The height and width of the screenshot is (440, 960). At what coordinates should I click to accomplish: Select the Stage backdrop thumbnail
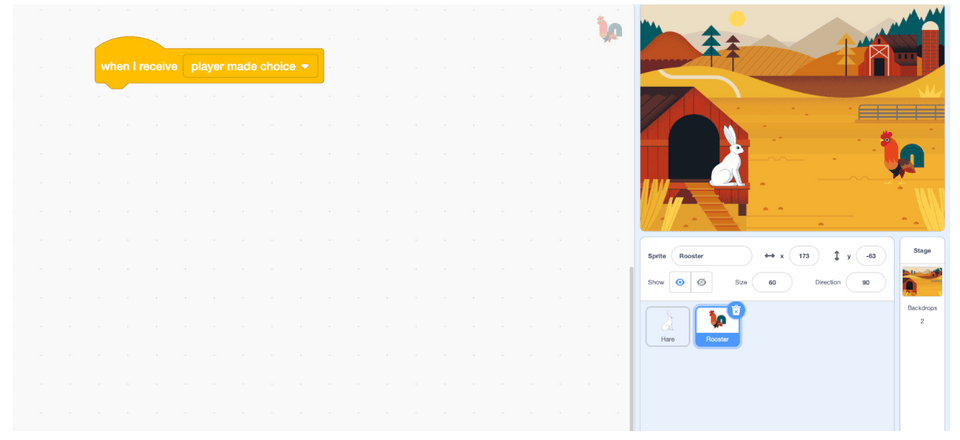click(x=921, y=281)
